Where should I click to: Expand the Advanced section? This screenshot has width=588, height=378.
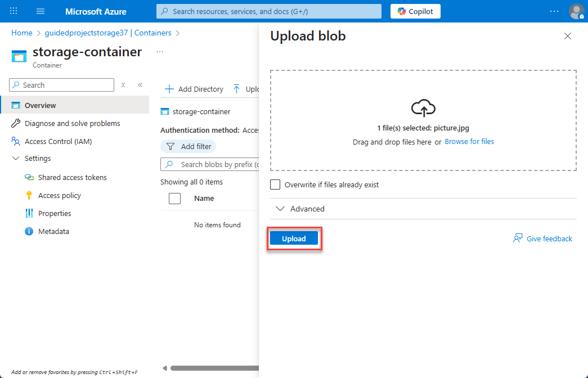point(423,209)
